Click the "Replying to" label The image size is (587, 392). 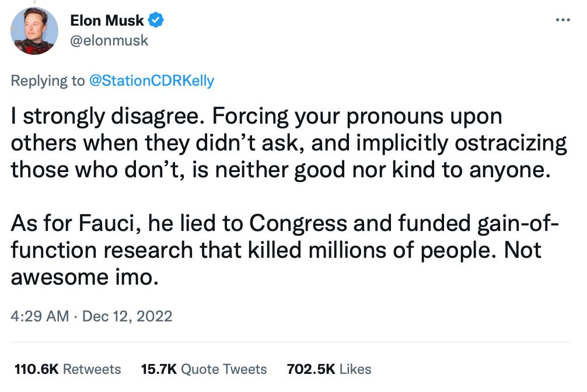pyautogui.click(x=47, y=80)
